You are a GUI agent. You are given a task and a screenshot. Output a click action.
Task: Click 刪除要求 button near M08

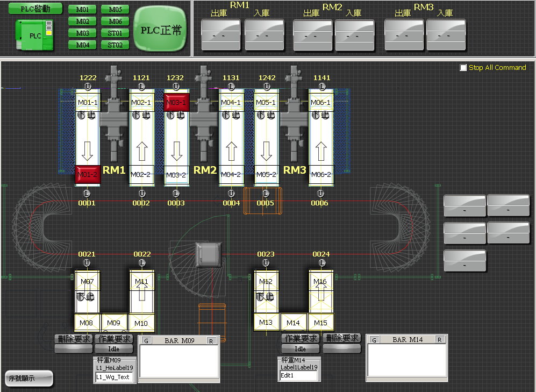click(x=74, y=339)
